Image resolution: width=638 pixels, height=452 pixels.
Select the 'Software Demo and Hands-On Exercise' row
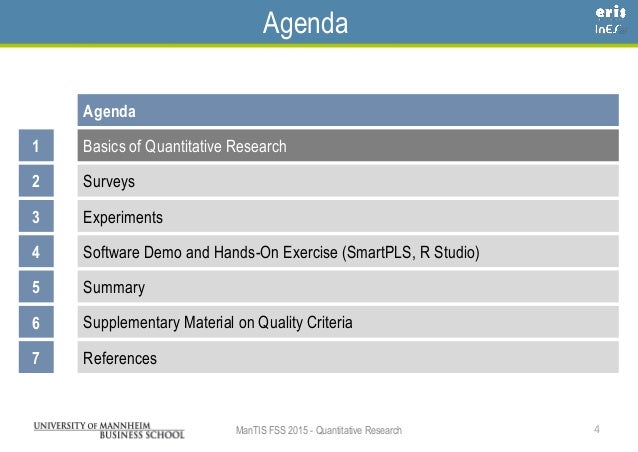click(348, 251)
